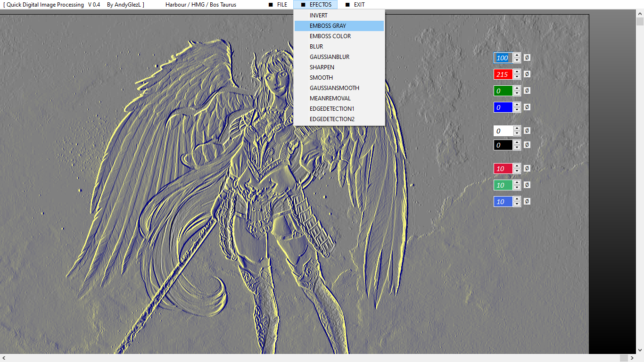Click the Ø button beside the royal blue 10 field

pos(527,201)
